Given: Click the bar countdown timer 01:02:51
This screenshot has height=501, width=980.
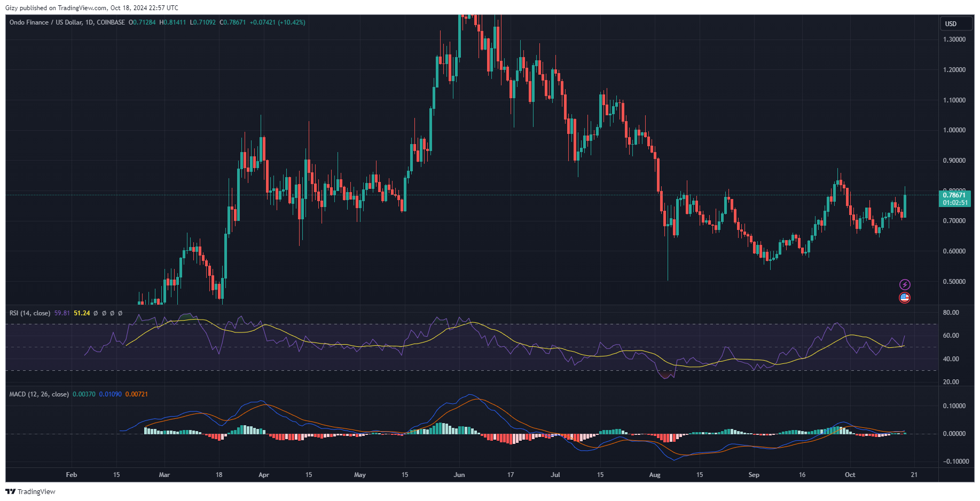Looking at the screenshot, I should click(x=955, y=203).
